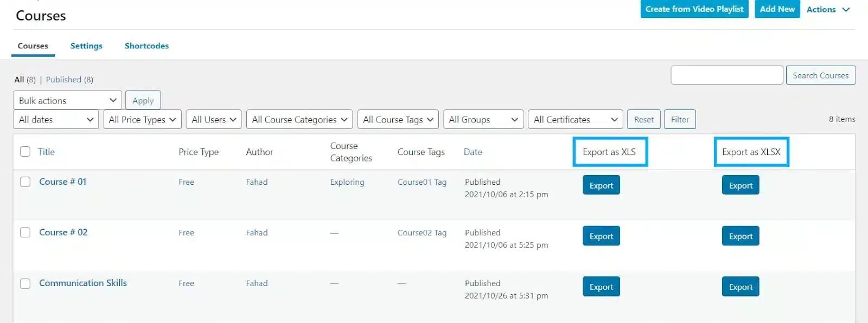Click Create from Video Playlist button
The height and width of the screenshot is (323, 868).
[694, 9]
